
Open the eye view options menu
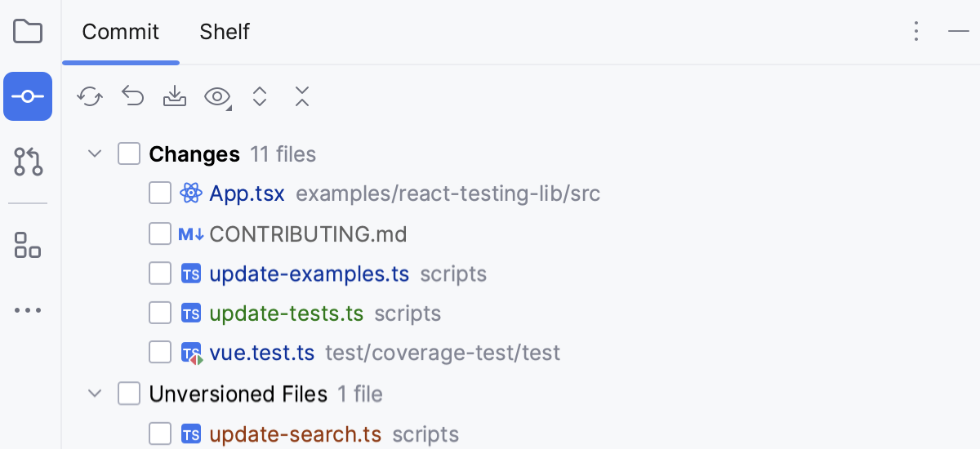pyautogui.click(x=217, y=97)
